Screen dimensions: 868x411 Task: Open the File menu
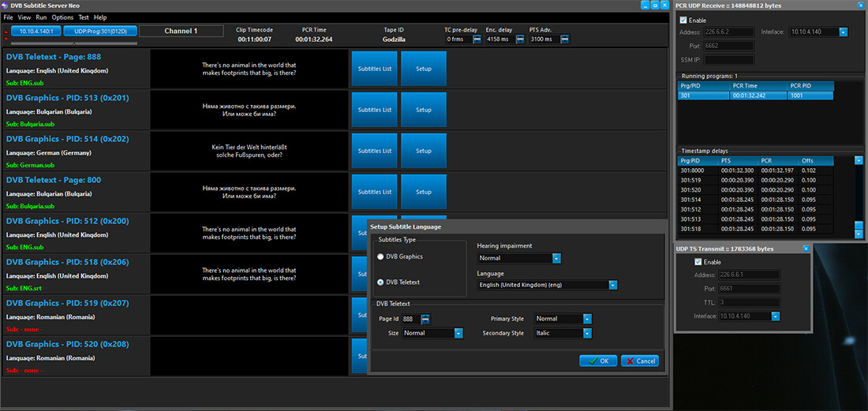tap(9, 17)
